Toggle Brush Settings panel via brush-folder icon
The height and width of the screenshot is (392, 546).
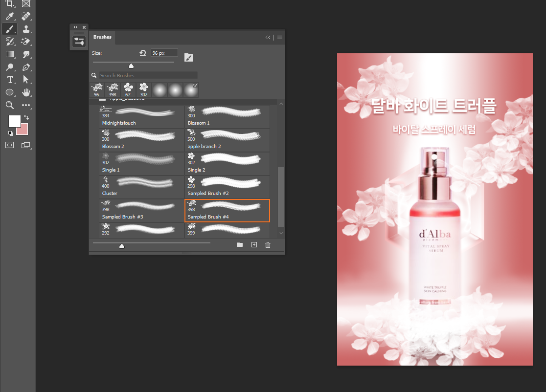pos(188,57)
